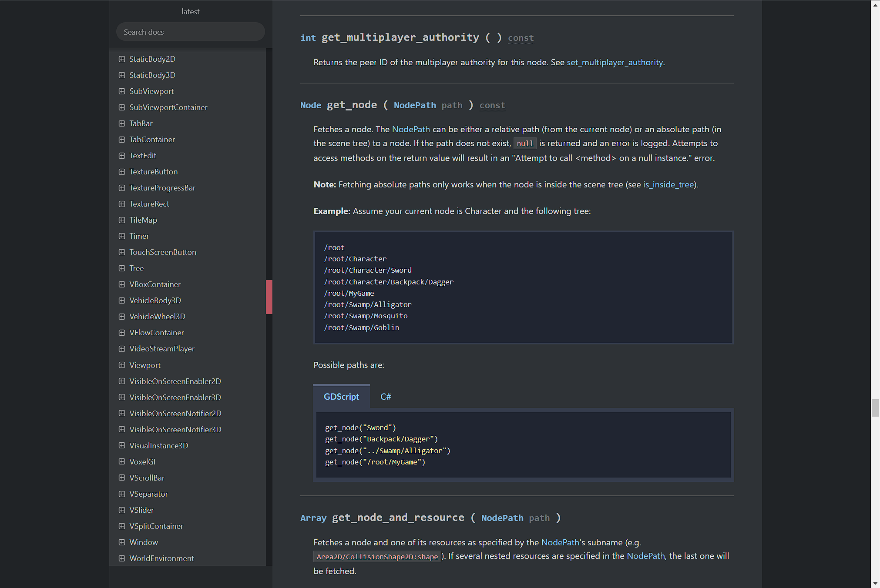The width and height of the screenshot is (880, 588).
Task: Open VisibleOnScreenNotifier3D docs page
Action: tap(175, 430)
